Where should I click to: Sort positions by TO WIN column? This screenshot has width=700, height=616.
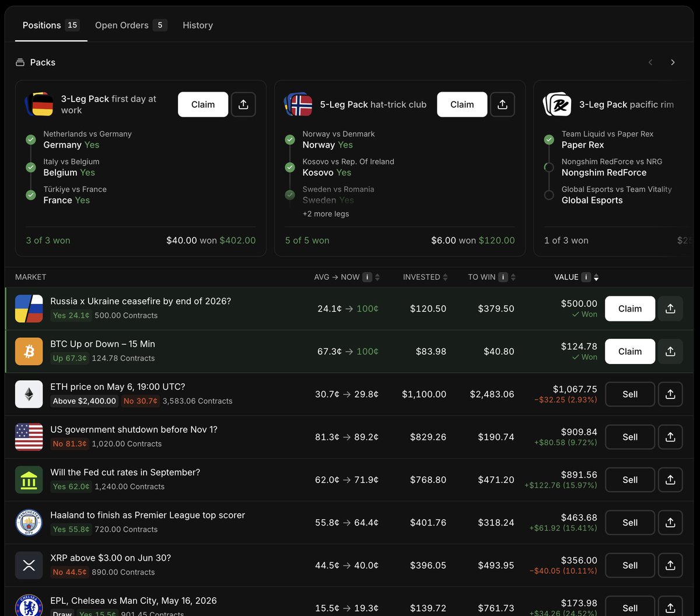click(x=513, y=277)
